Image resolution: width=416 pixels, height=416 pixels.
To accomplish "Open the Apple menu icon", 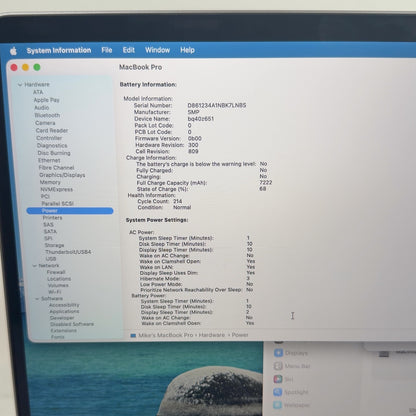I will 14,51.
